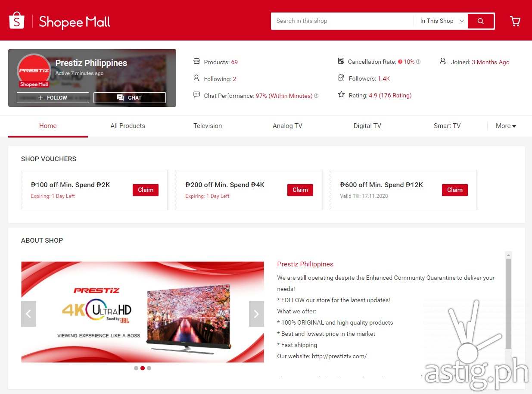
Task: Open the Smart TV tab
Action: coord(447,126)
